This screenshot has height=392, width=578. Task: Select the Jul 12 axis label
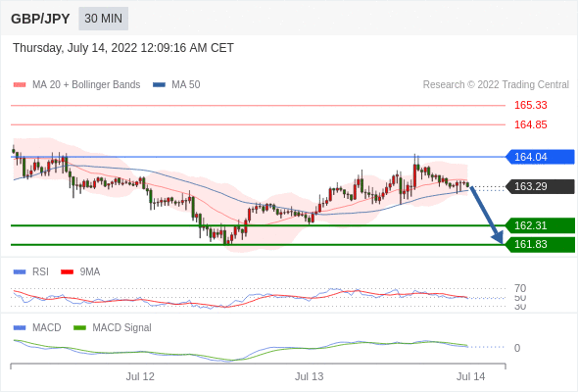pyautogui.click(x=140, y=376)
